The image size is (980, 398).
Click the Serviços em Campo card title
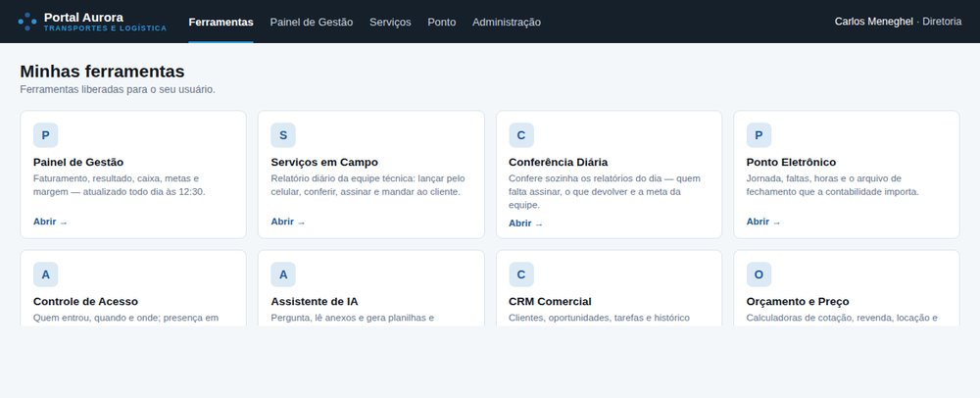coord(324,162)
